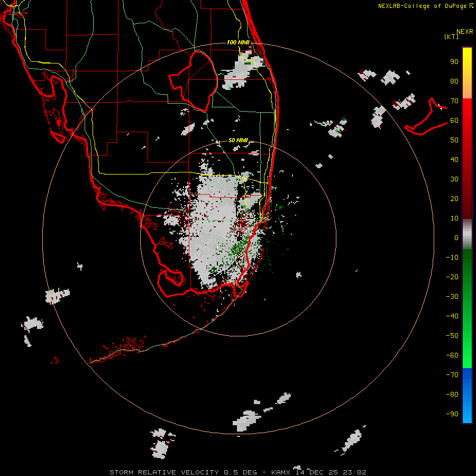476x476 pixels.
Task: Click the -50 value on the velocity scale
Action: [x=452, y=336]
